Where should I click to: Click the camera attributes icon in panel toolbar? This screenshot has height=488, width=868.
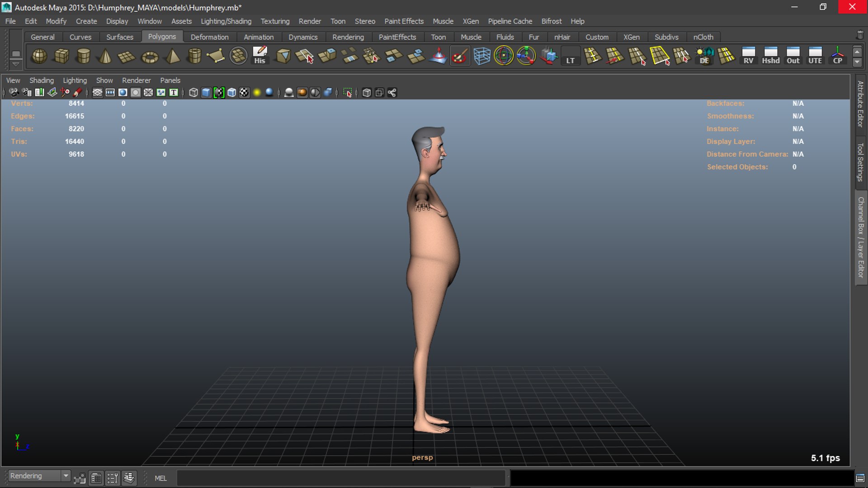[x=27, y=93]
